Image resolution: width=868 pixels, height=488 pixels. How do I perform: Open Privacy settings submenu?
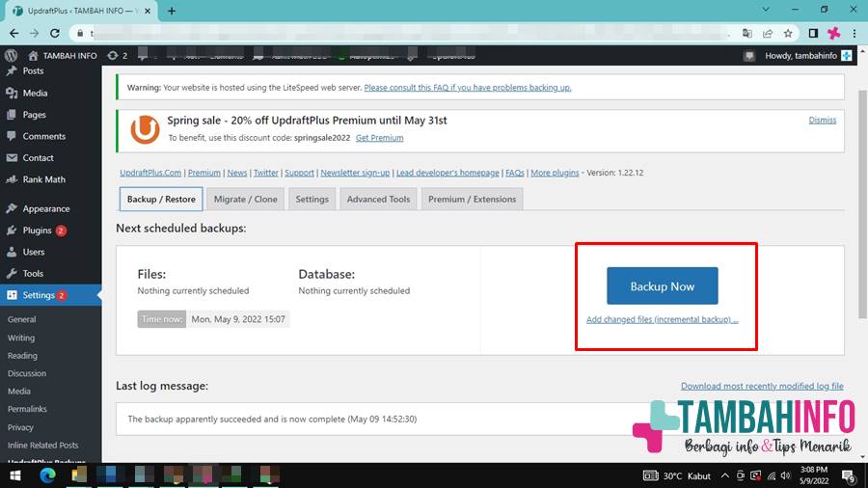(20, 427)
